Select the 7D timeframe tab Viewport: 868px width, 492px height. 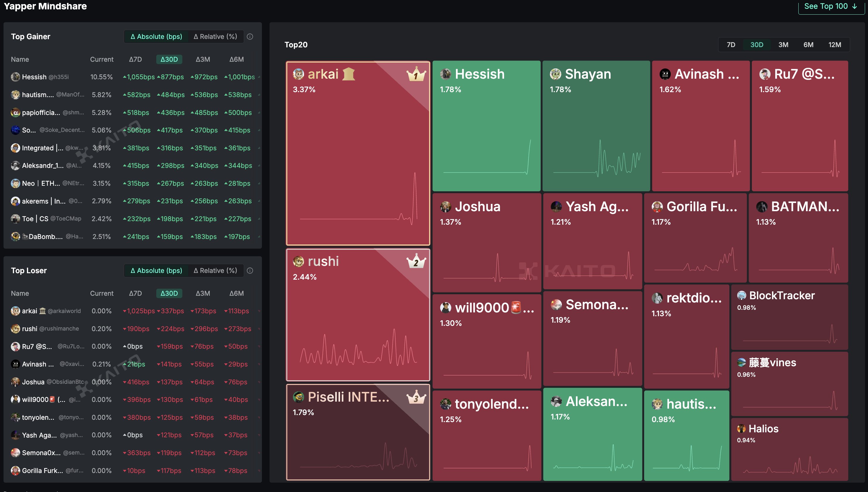[731, 44]
